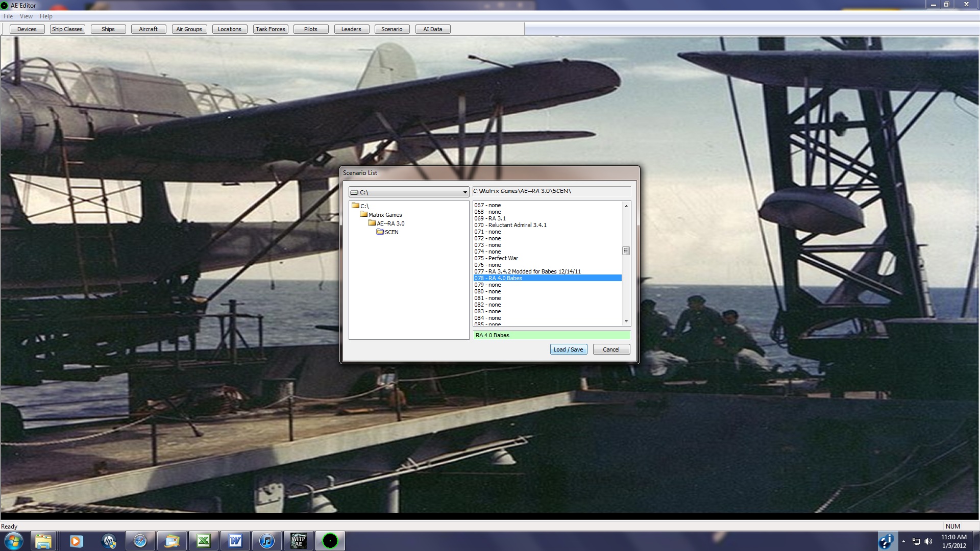
Task: Open the SCEN folder in tree
Action: (x=391, y=232)
